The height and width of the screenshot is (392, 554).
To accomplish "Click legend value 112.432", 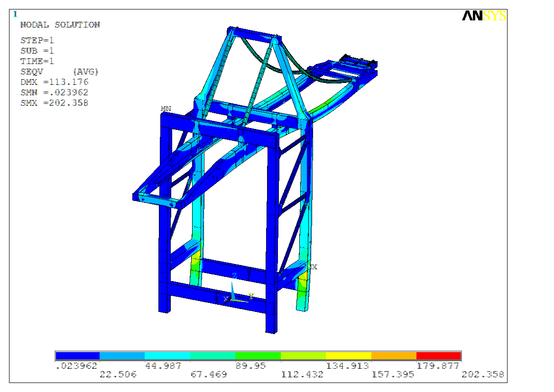I will tap(303, 374).
